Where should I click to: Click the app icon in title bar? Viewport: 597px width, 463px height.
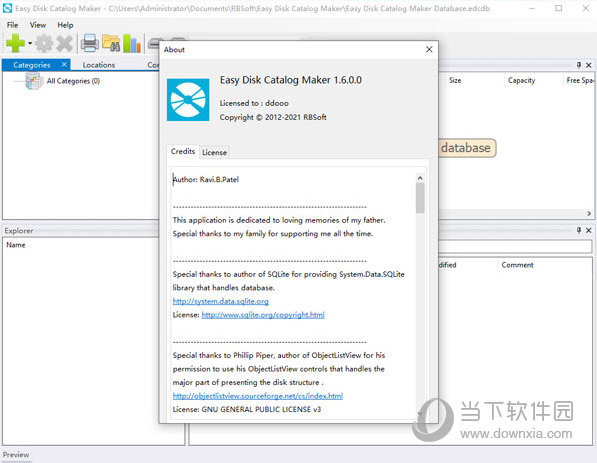point(7,8)
